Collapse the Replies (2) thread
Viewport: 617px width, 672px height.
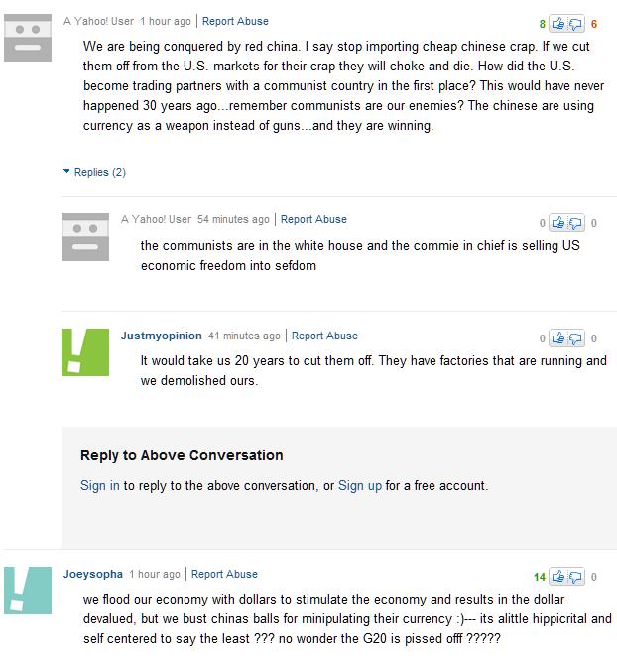tap(94, 172)
